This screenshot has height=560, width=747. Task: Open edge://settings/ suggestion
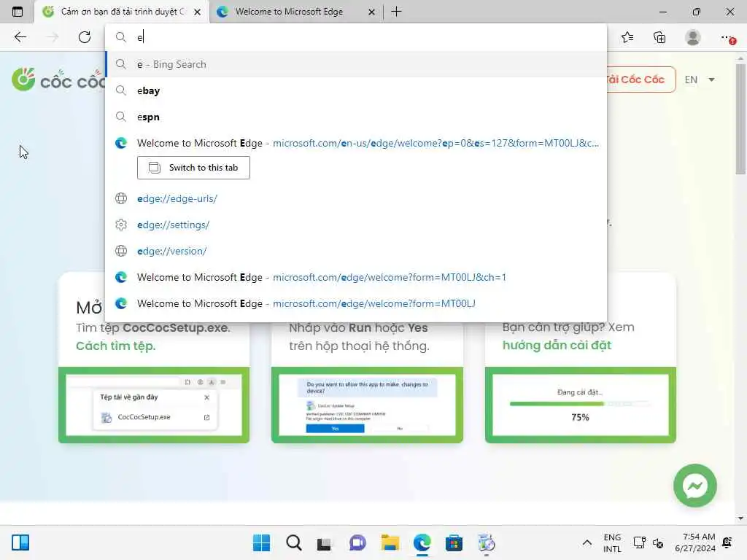(x=356, y=225)
